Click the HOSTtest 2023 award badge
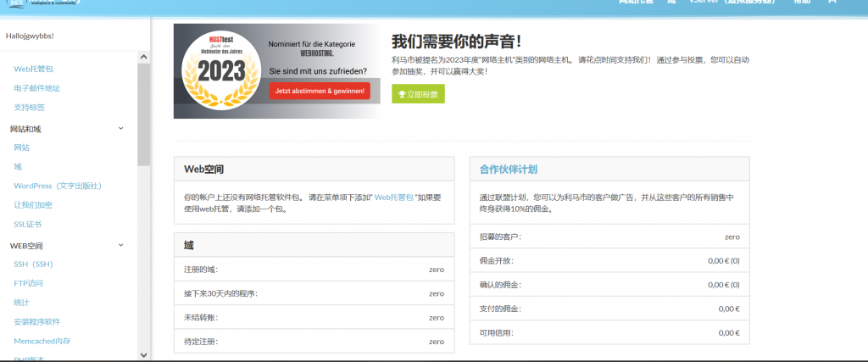 click(x=220, y=71)
